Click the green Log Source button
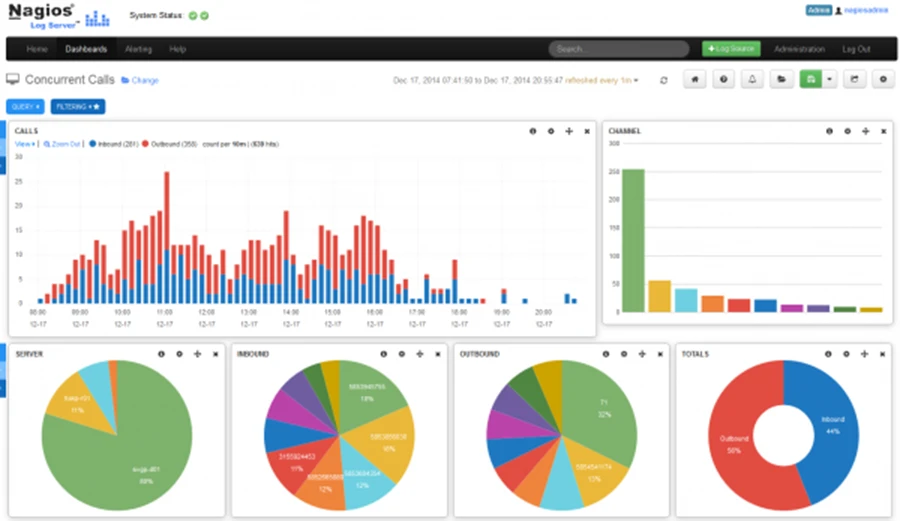Viewport: 900px width, 521px height. click(x=731, y=49)
